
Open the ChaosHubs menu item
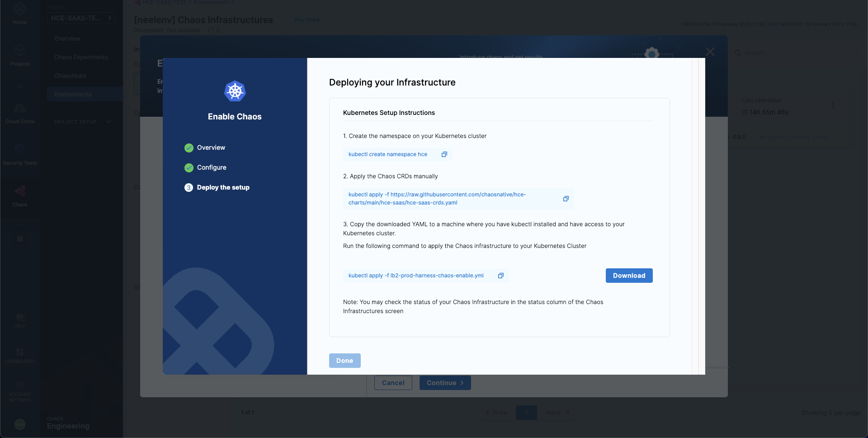70,76
